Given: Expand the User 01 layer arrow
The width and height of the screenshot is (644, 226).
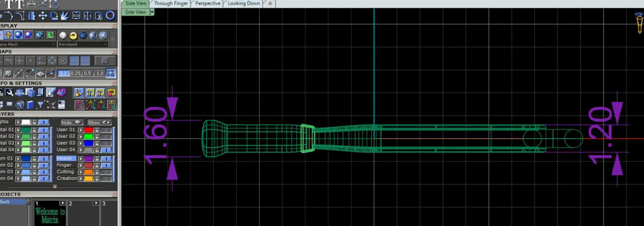Looking at the screenshot, I should (80, 130).
